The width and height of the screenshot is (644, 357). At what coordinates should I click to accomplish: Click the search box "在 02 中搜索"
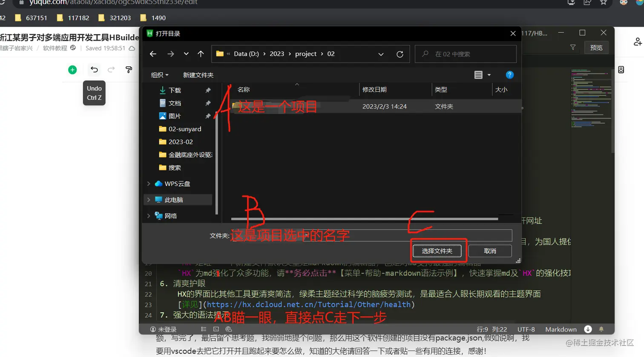(x=466, y=54)
